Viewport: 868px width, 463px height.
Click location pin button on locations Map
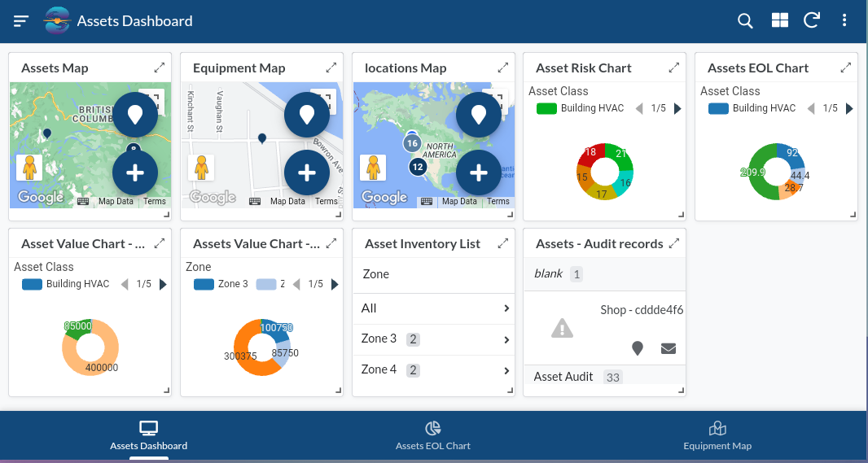click(479, 115)
